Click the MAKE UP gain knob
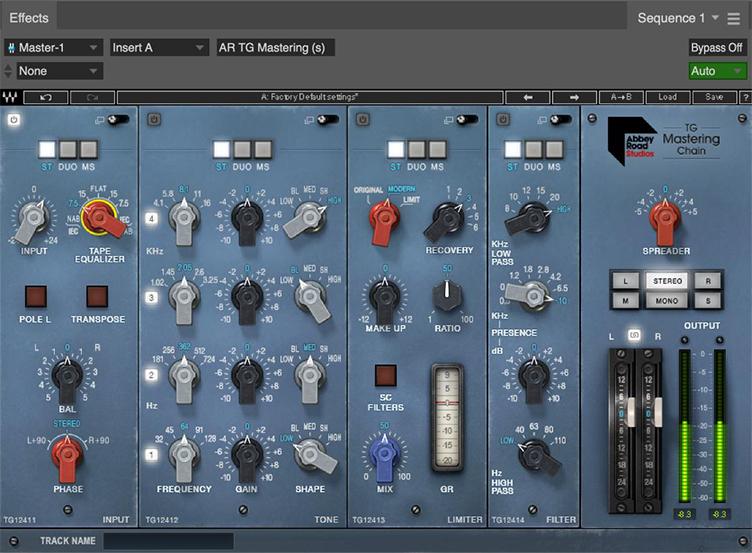 385,298
